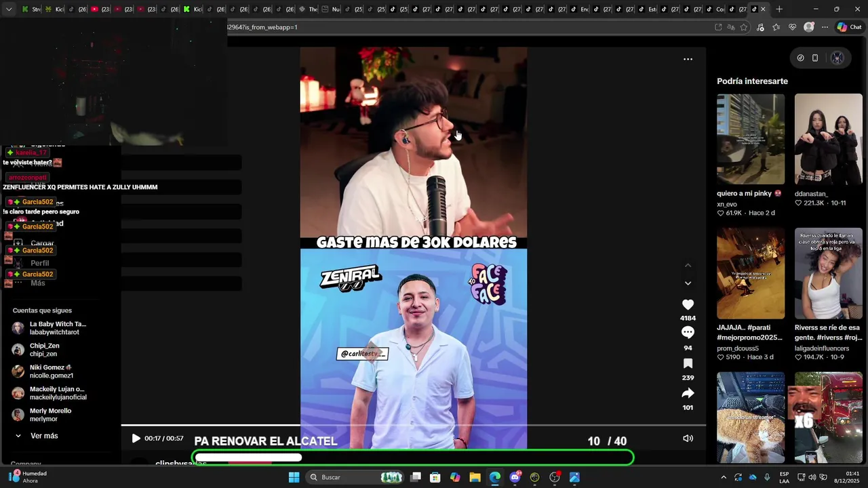Click the @carlitosty tag on video

click(x=363, y=354)
